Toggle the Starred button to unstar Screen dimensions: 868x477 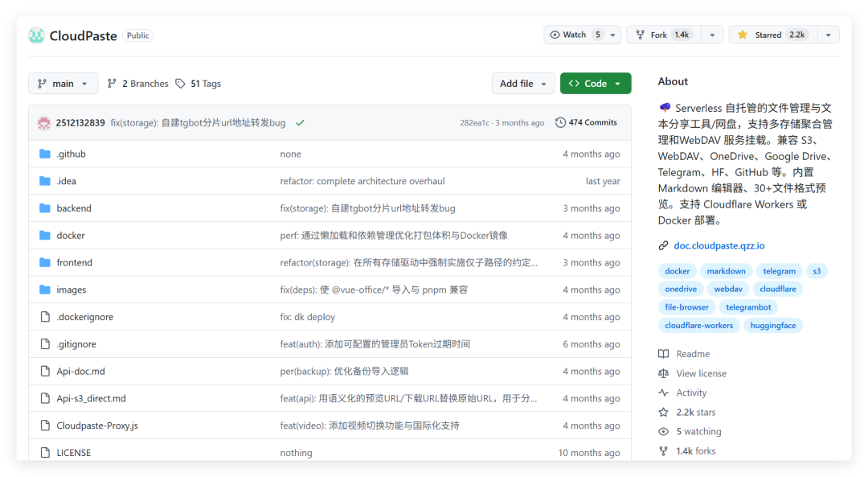pyautogui.click(x=771, y=35)
